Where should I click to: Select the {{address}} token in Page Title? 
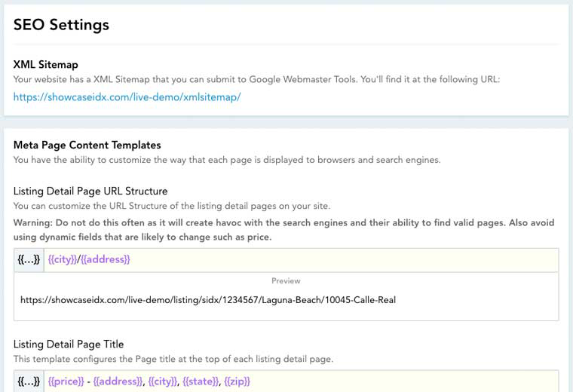point(118,381)
